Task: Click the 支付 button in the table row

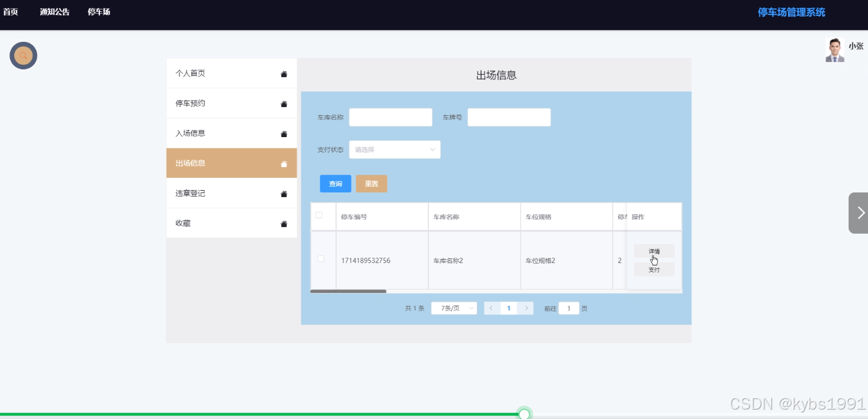Action: coord(654,270)
